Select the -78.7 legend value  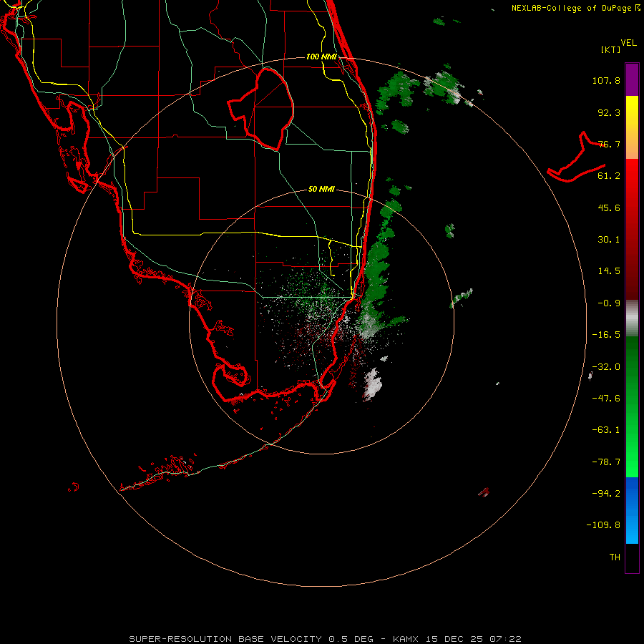click(x=606, y=462)
